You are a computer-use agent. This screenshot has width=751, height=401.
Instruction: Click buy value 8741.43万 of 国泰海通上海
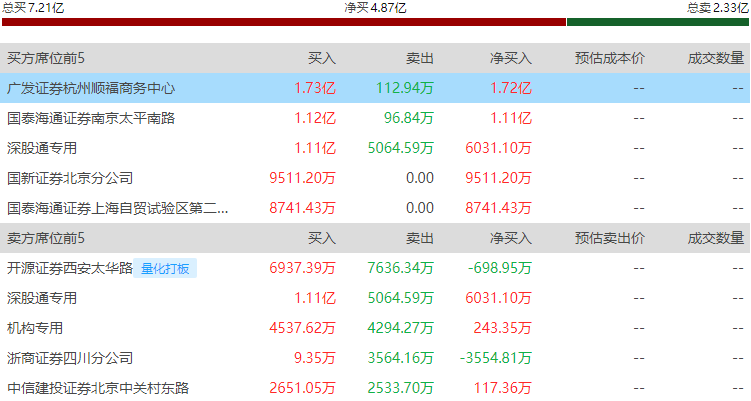pos(302,208)
